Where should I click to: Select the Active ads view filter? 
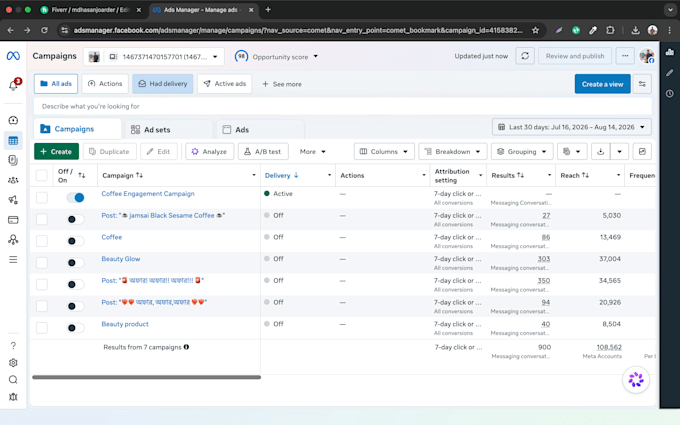click(225, 84)
